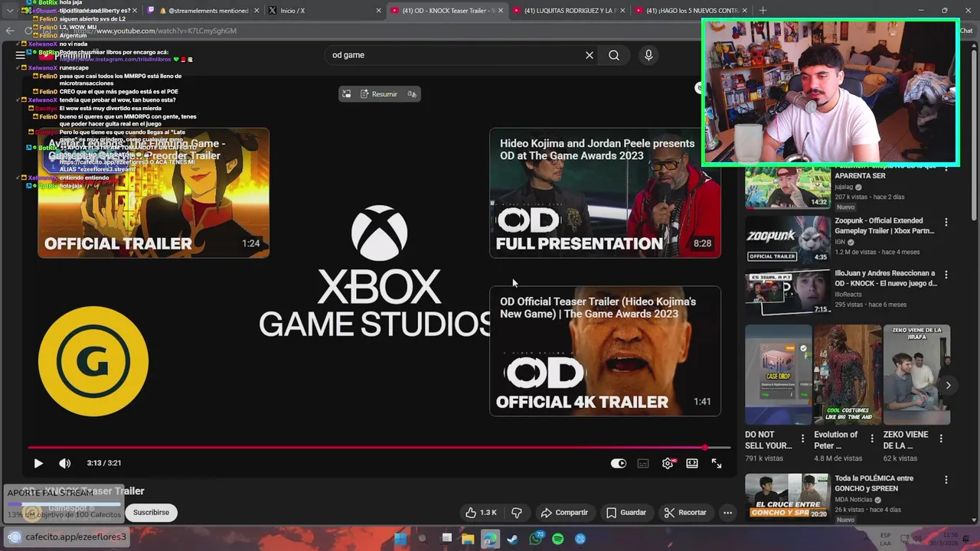Open Microsoft Edge from the taskbar
Screen dimensions: 980x551
click(x=490, y=539)
